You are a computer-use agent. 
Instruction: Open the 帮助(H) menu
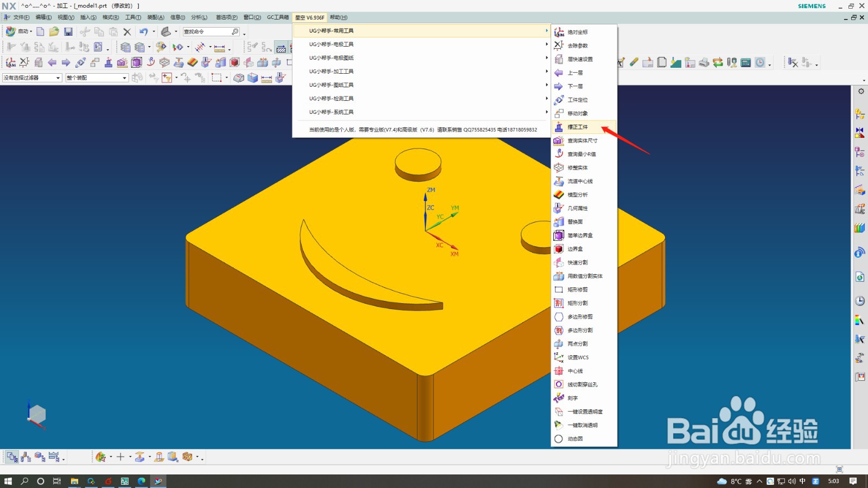pyautogui.click(x=339, y=17)
